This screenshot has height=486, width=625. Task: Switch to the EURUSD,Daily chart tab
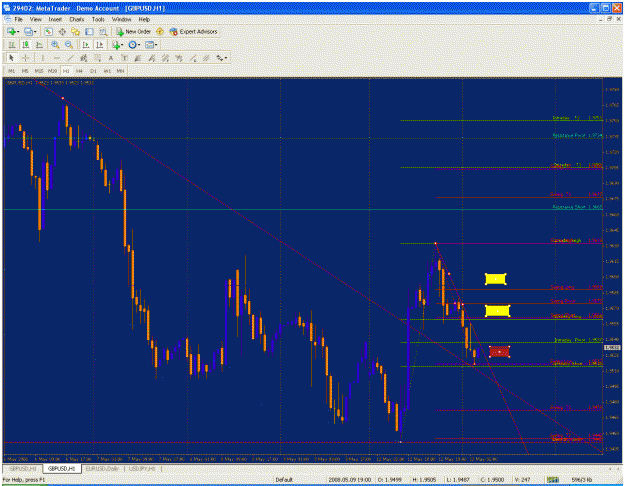pos(102,469)
